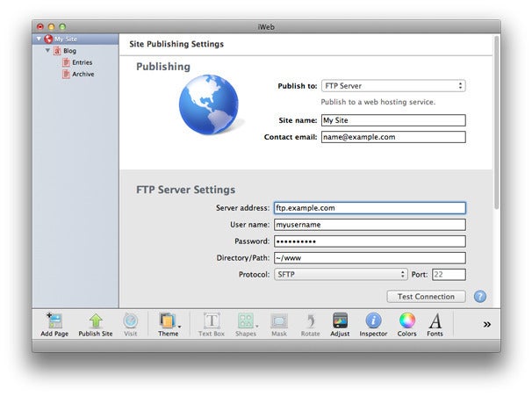This screenshot has height=396, width=532.
Task: Click the My Site globe icon in sidebar
Action: (48, 39)
